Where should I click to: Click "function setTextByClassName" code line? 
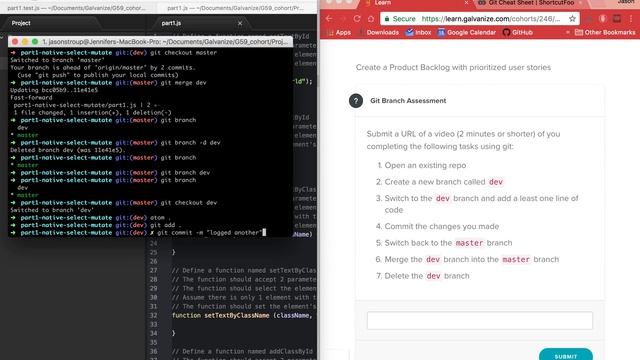coord(242,316)
